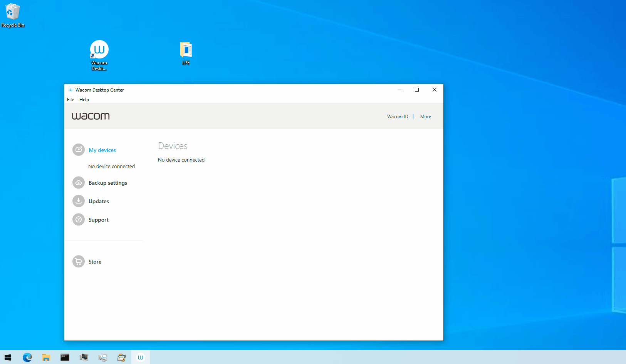Open the Support section label
Viewport: 626px width, 364px height.
[x=99, y=220]
